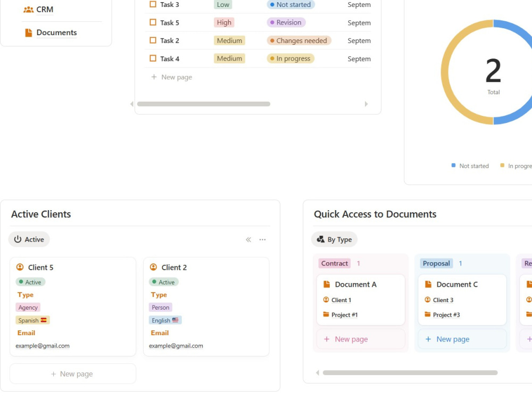Click the Spanish language tag on Client 5

point(32,320)
